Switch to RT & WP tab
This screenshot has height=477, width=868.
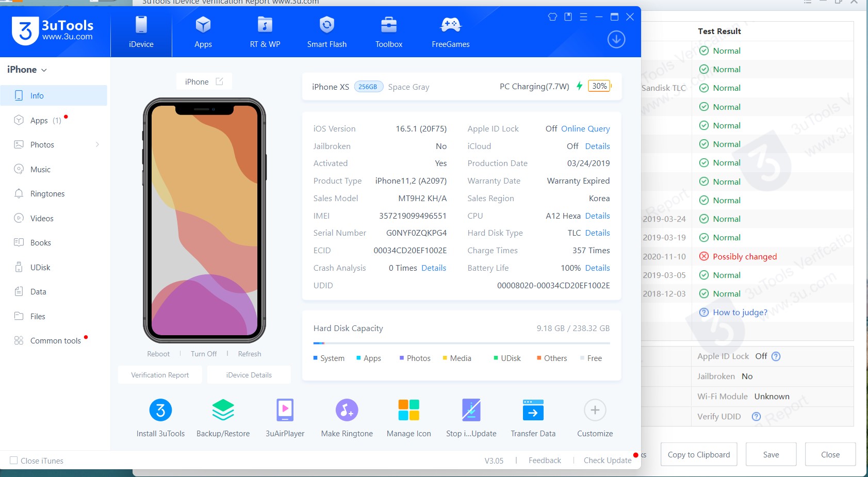point(265,32)
